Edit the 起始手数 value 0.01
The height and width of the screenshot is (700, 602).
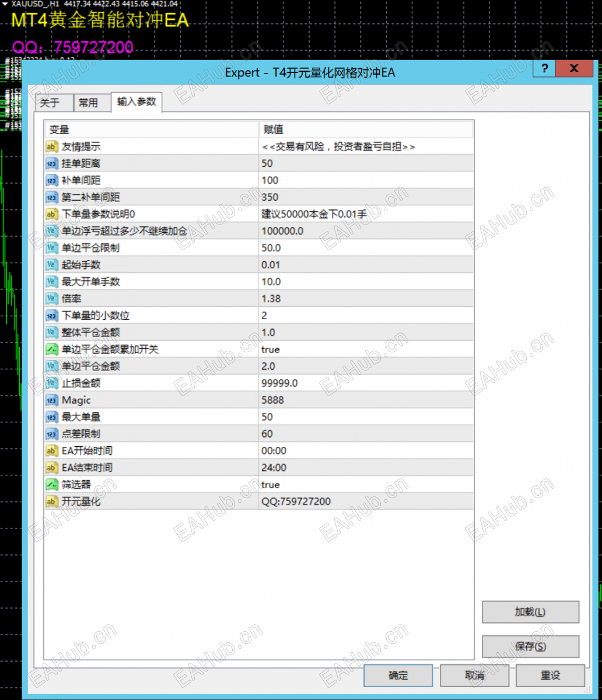click(x=366, y=265)
